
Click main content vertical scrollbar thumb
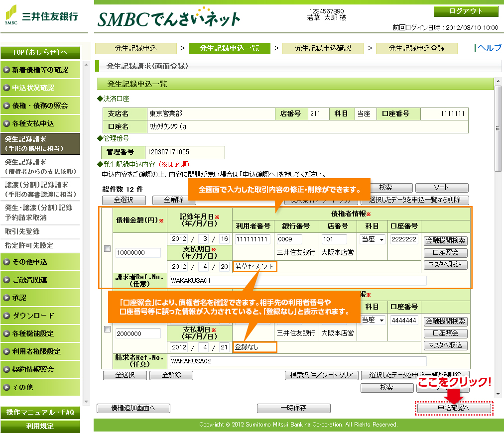498,128
